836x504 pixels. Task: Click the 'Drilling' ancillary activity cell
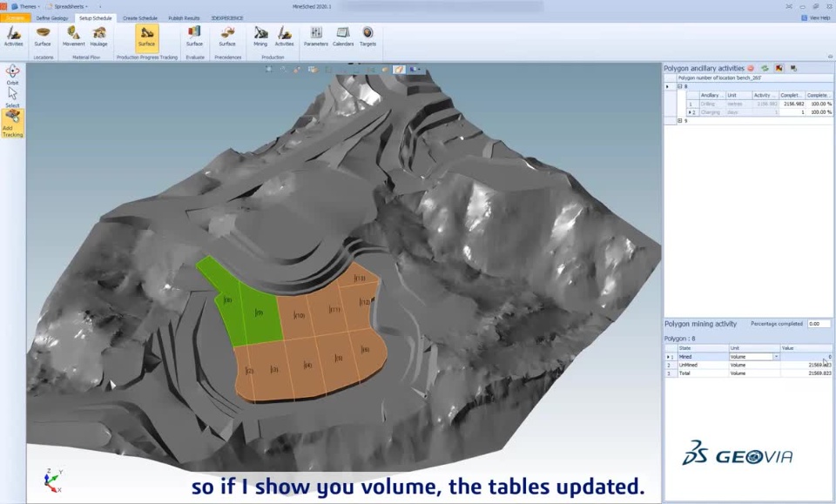[x=711, y=104]
